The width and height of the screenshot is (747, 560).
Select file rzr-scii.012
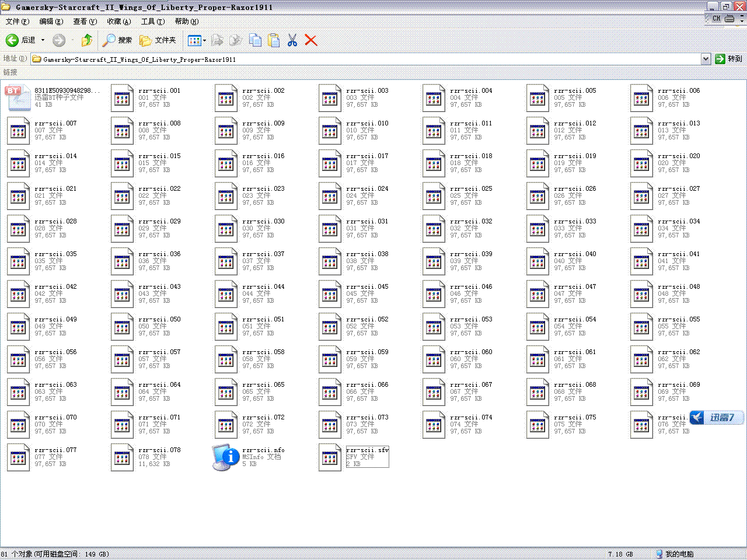pos(561,131)
